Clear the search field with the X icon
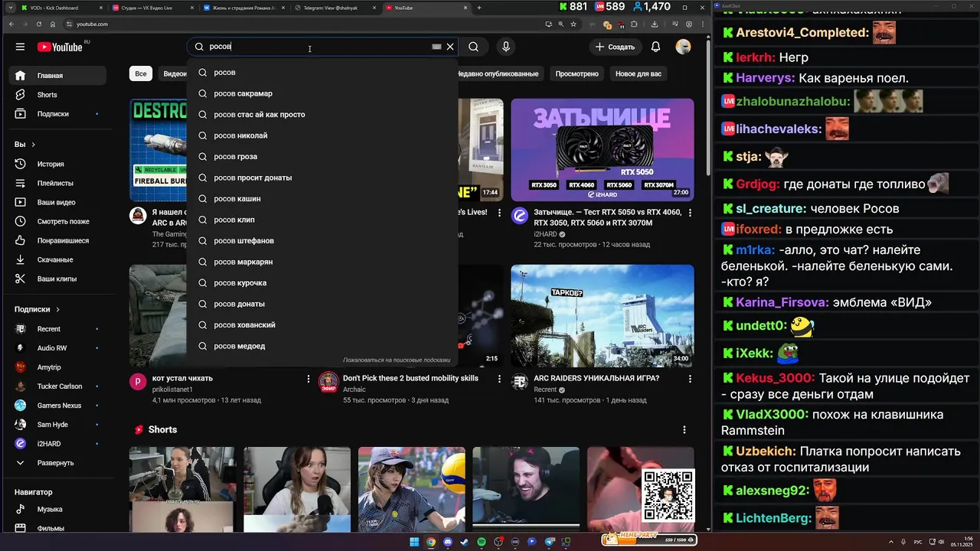980x551 pixels. point(450,47)
